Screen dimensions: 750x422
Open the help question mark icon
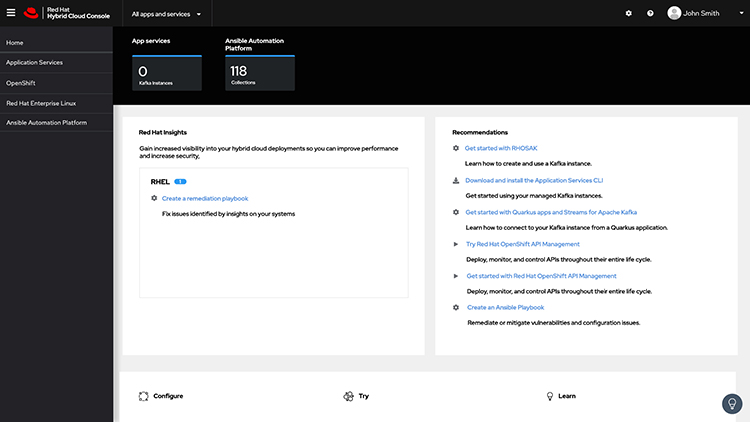[x=650, y=13]
